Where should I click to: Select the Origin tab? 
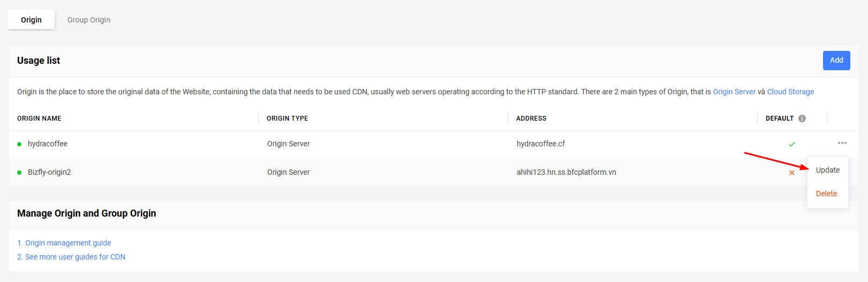(x=31, y=20)
